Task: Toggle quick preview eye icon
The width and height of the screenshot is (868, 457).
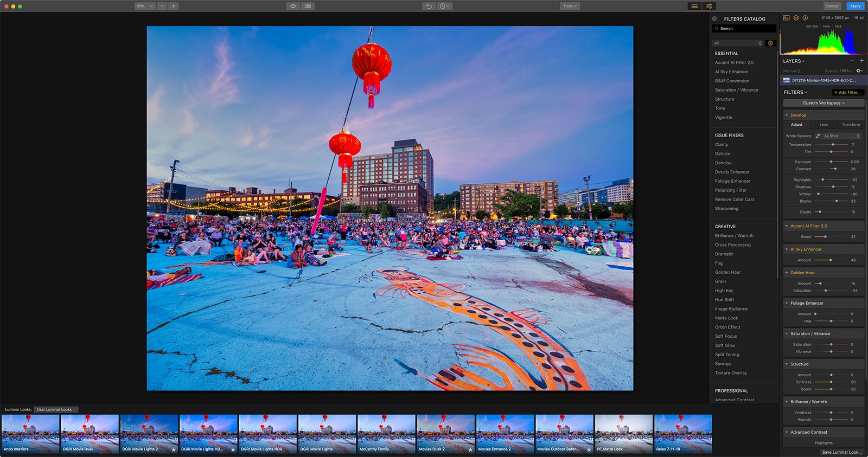Action: point(293,6)
